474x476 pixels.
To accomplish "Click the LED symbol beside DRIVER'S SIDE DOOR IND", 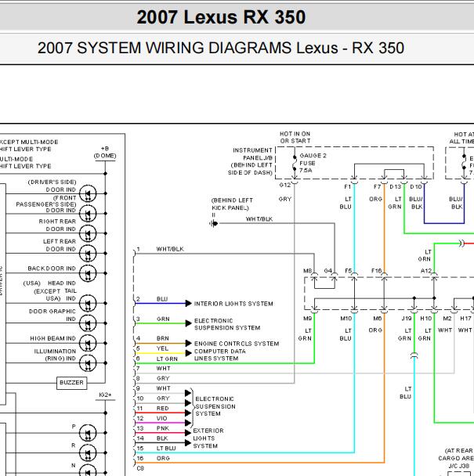I will [x=88, y=193].
